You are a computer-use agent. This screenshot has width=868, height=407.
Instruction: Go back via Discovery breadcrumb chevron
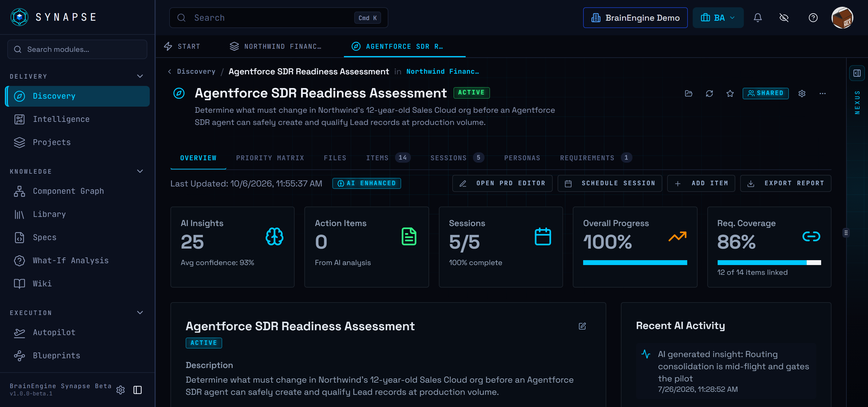coord(170,72)
